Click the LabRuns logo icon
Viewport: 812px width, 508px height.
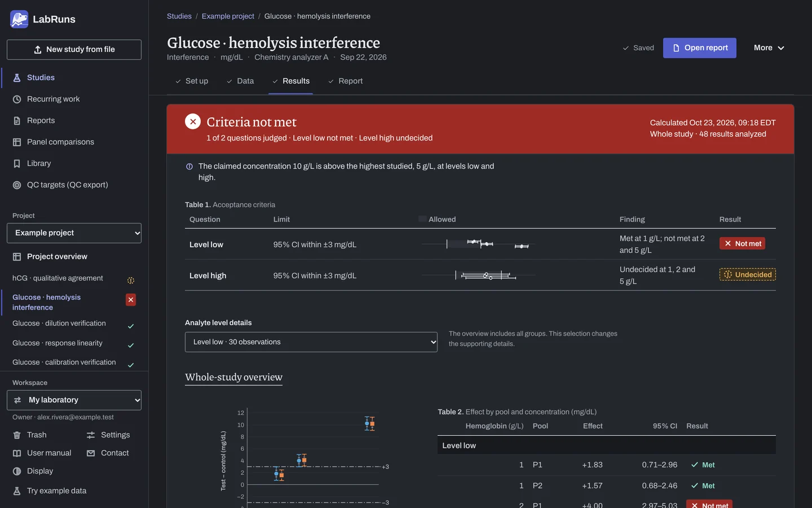tap(19, 19)
